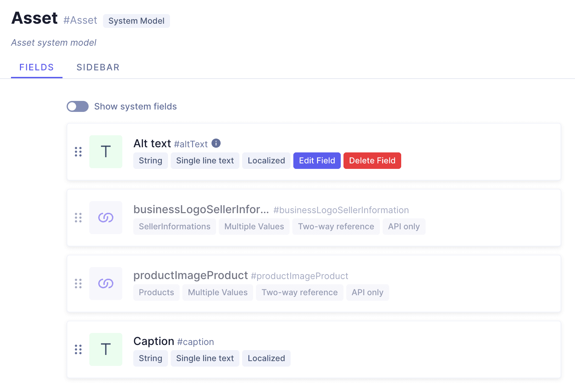Click the SellerInformations tag

click(174, 227)
